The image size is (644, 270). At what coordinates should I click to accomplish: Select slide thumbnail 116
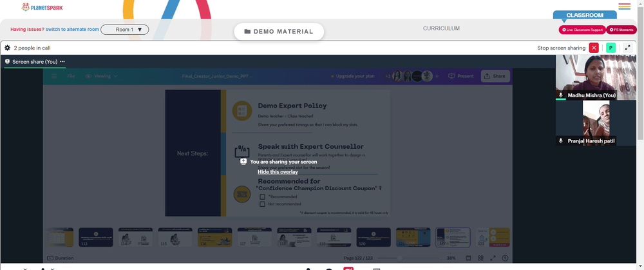click(215, 237)
